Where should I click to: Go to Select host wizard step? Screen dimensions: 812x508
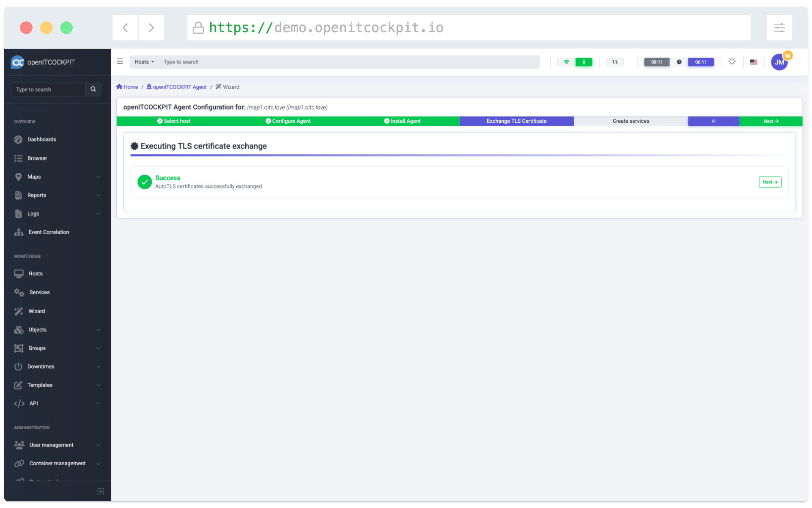tap(174, 121)
